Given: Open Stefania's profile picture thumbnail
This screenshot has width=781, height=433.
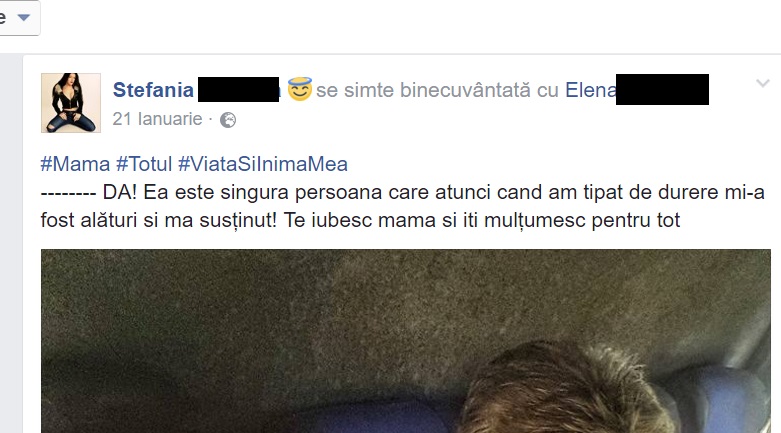Looking at the screenshot, I should click(x=71, y=103).
